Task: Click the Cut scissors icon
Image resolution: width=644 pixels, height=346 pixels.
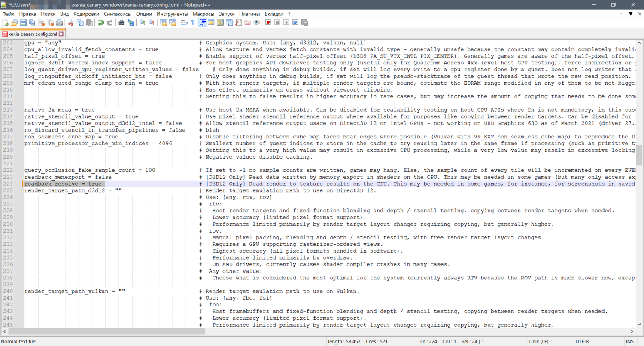Action: pos(71,23)
